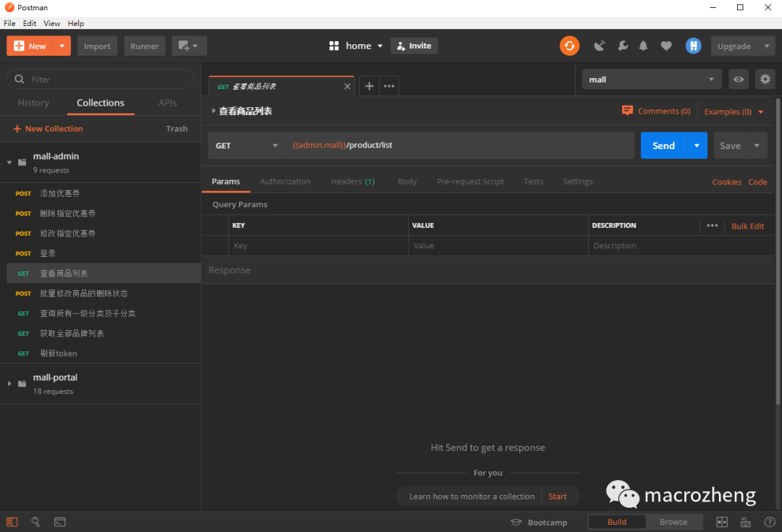The width and height of the screenshot is (782, 532).
Task: Click the request URL field
Action: 459,145
